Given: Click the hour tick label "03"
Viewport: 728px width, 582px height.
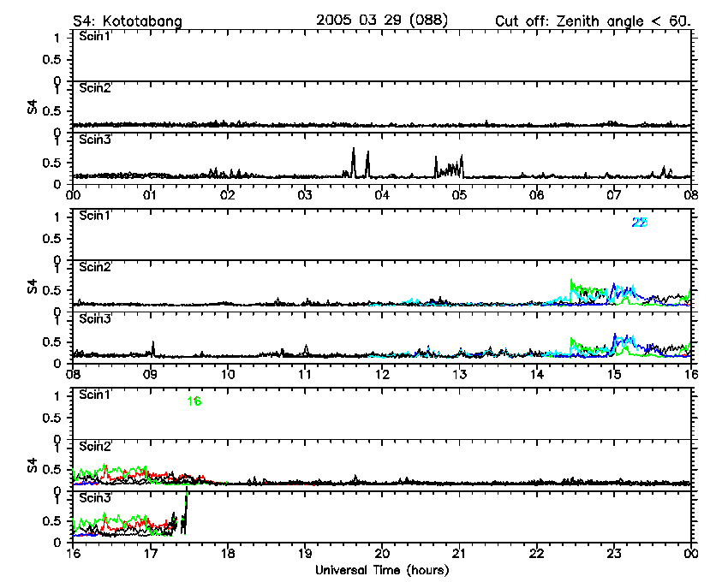Looking at the screenshot, I should tap(305, 195).
